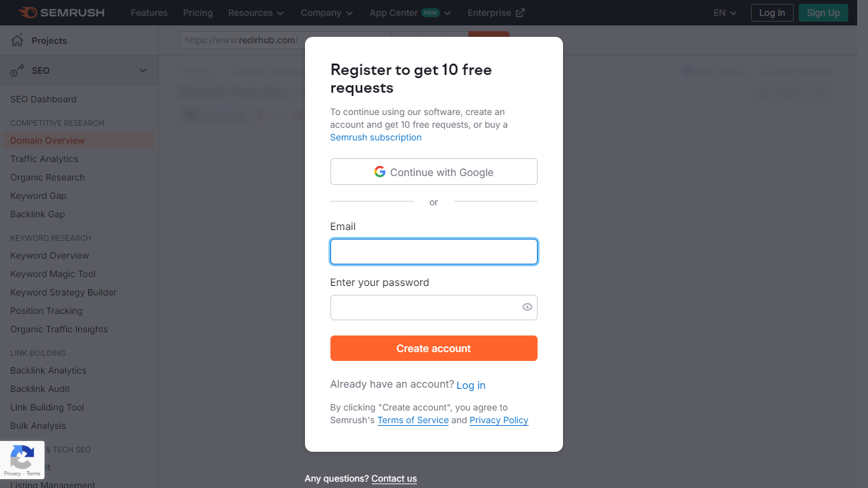Focus the Email input field
Viewport: 868px width, 488px height.
433,252
